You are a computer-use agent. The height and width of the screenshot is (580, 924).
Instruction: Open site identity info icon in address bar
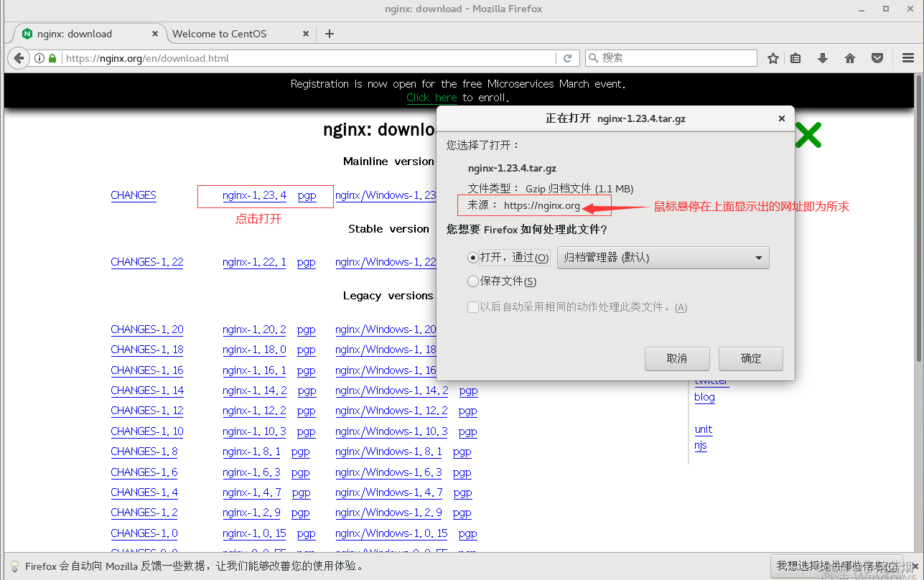pyautogui.click(x=39, y=58)
